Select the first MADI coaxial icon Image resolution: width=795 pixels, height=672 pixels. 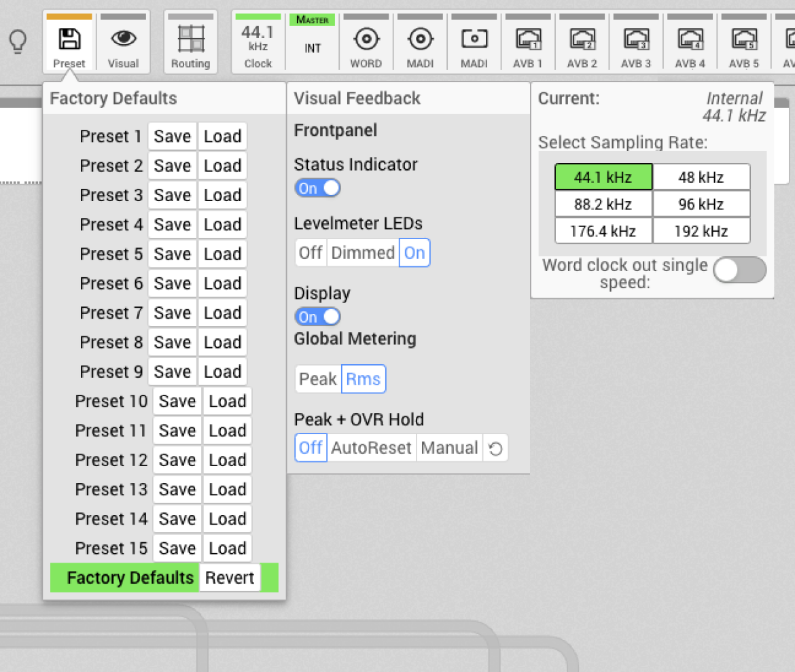(x=421, y=39)
